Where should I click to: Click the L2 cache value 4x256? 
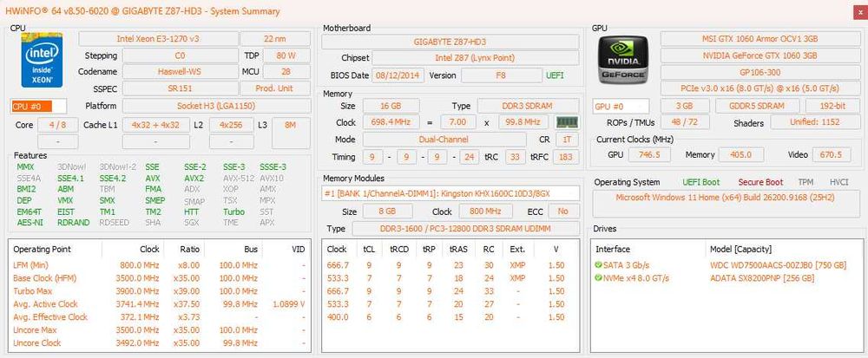[232, 126]
